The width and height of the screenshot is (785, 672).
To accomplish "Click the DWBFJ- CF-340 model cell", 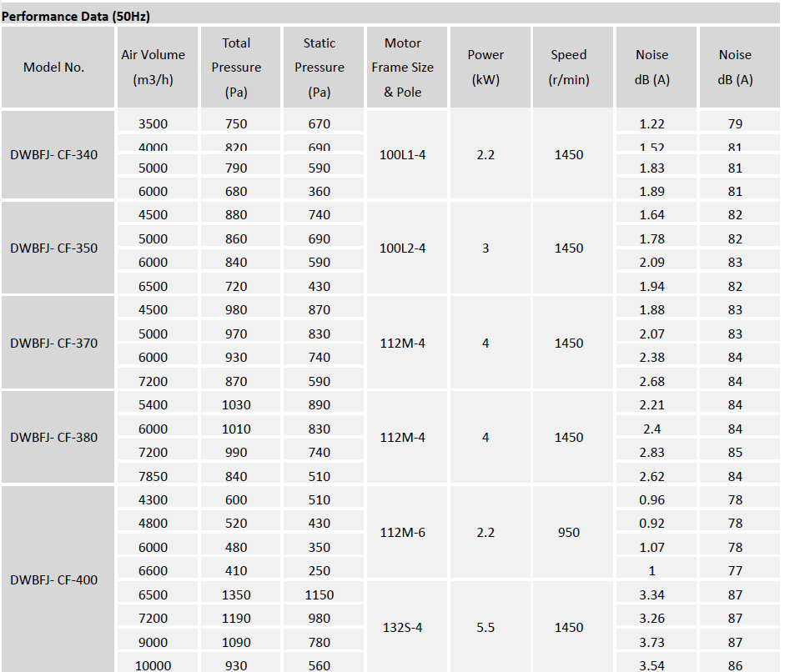I will tap(54, 154).
